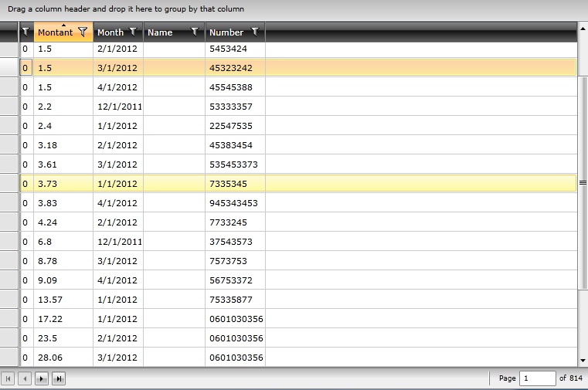
Task: Click the Montant cell 28.06
Action: pyautogui.click(x=63, y=358)
